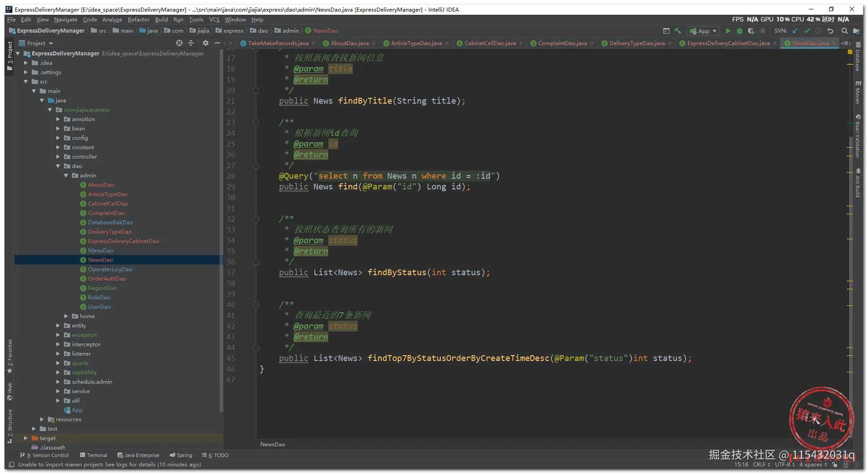Switch to the ComplaintDao.java tab
Image resolution: width=868 pixels, height=474 pixels.
pyautogui.click(x=562, y=43)
